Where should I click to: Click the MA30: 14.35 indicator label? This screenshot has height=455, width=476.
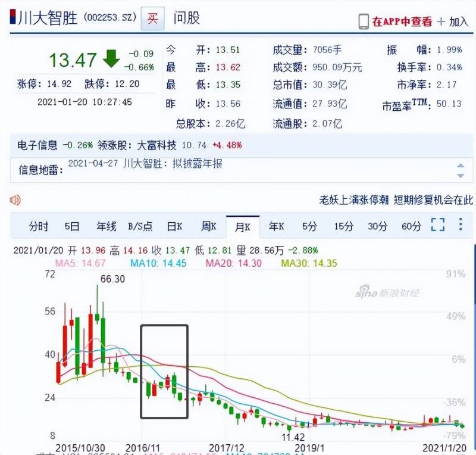309,263
